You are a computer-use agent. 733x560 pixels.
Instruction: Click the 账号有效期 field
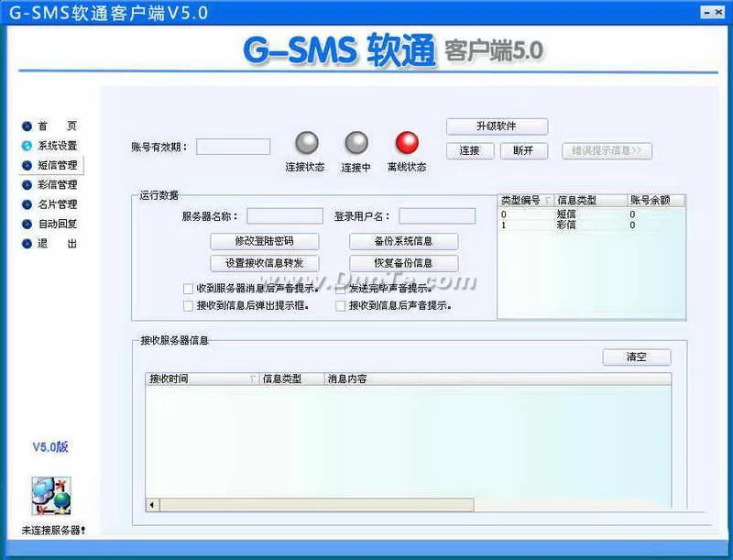coord(234,147)
